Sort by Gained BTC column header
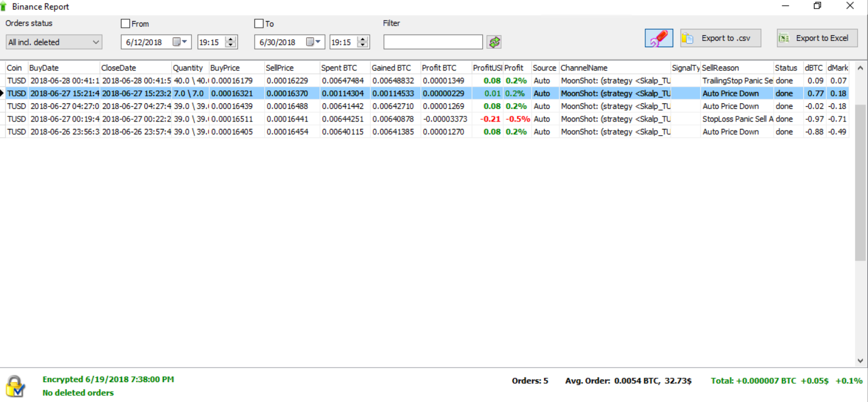The height and width of the screenshot is (402, 868). coord(395,68)
